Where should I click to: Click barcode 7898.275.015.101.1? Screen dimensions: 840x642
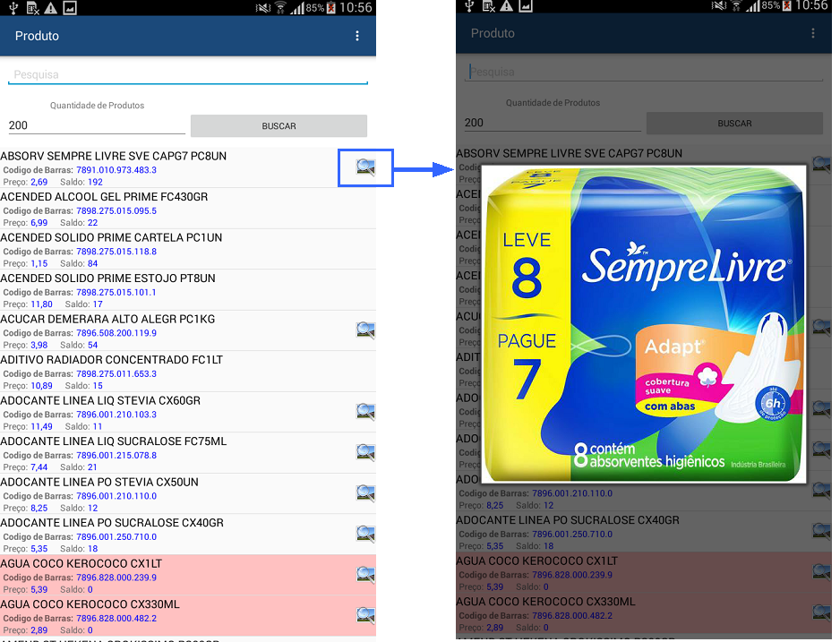click(116, 292)
